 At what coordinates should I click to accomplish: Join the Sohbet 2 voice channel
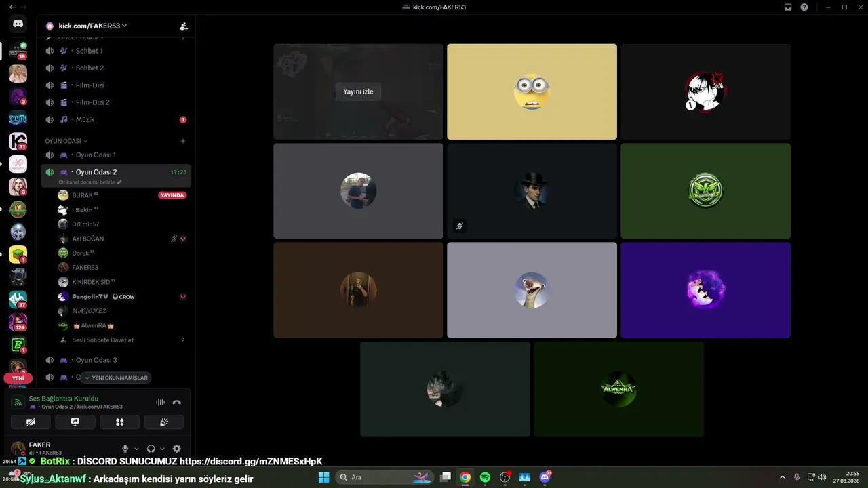tap(115, 68)
